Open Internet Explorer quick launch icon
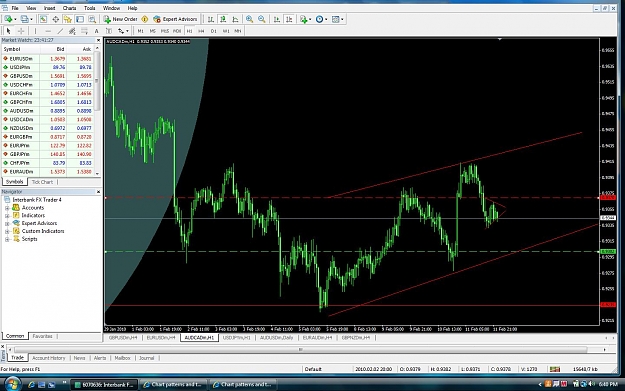Screen dimensions: 625x391 31,385
